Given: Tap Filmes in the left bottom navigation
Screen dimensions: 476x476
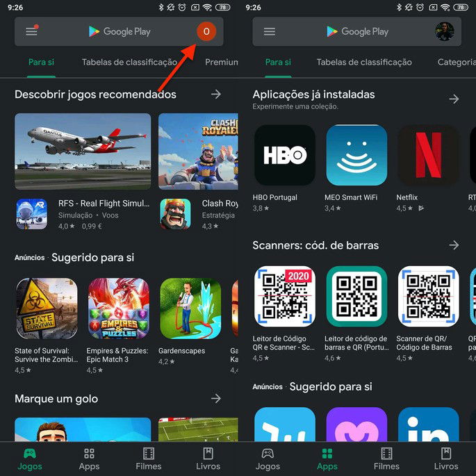Looking at the screenshot, I should point(149,459).
